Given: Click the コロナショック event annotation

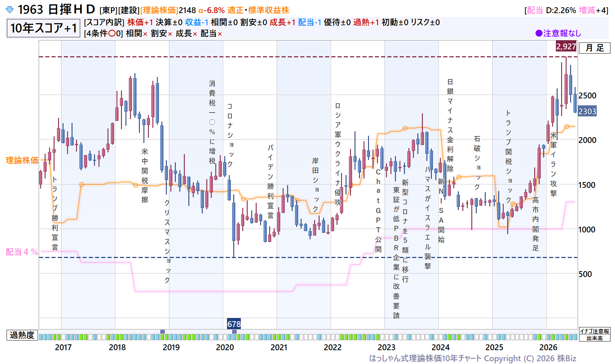Looking at the screenshot, I should coord(230,135).
